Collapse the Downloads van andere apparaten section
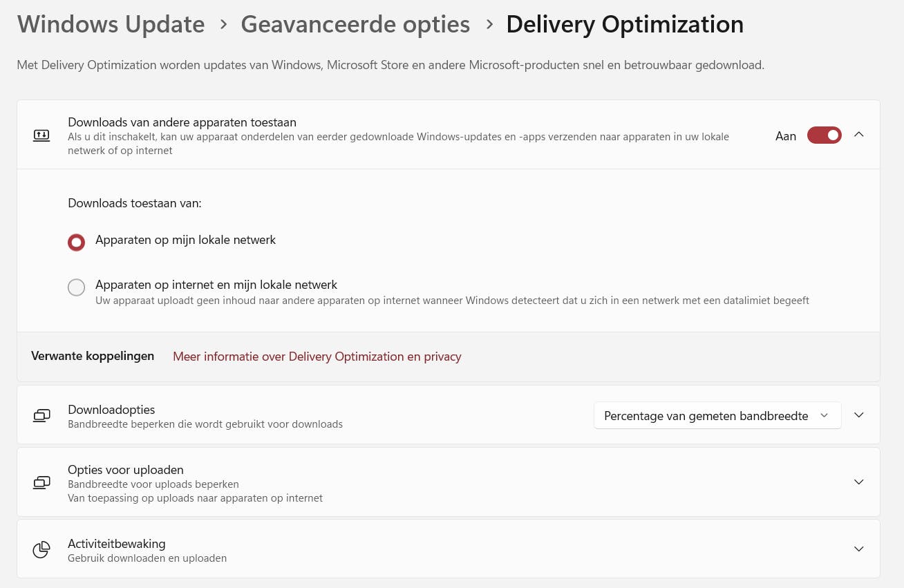 coord(859,135)
